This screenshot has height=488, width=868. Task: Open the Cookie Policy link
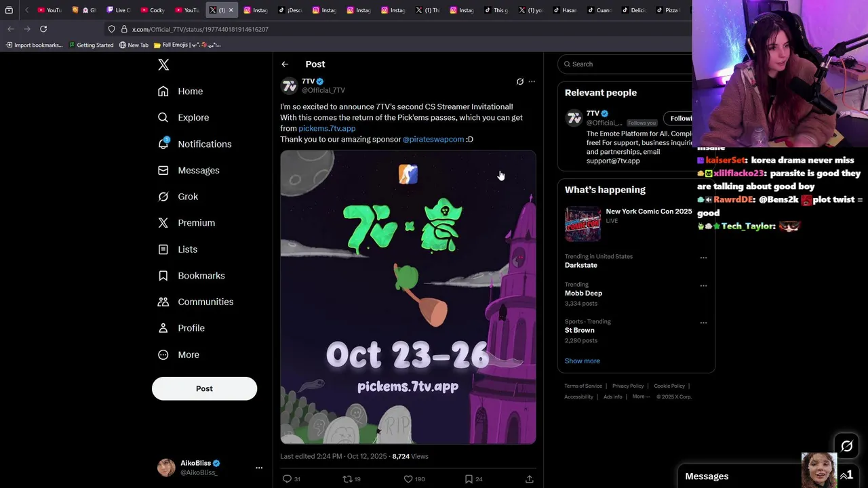point(669,386)
